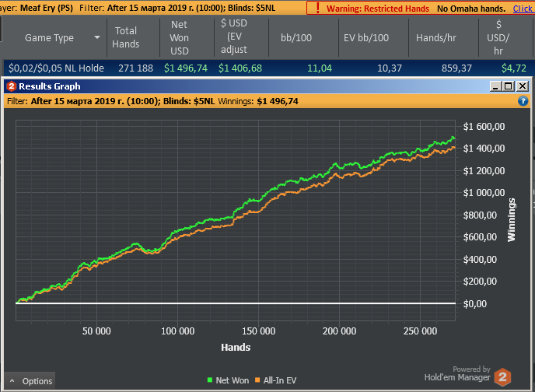Sort by Game Type column header
The height and width of the screenshot is (392, 535).
click(x=49, y=38)
